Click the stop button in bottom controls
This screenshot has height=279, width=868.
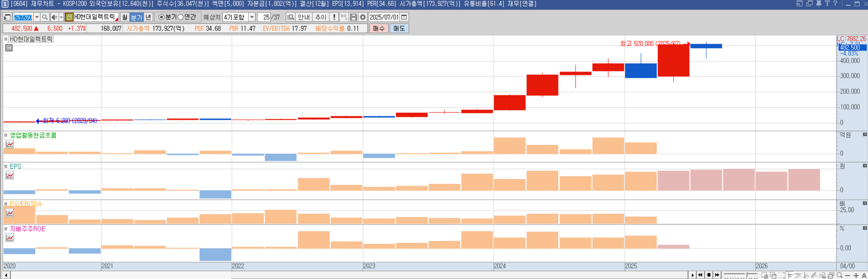tap(709, 275)
